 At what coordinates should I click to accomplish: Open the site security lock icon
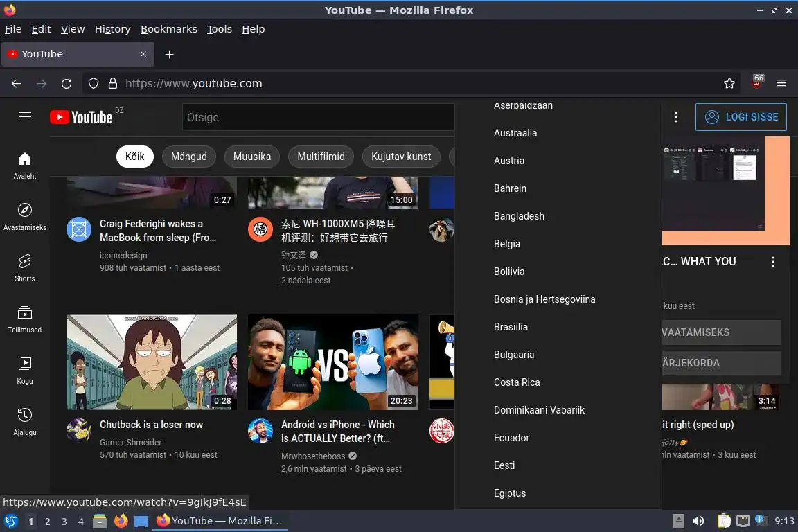[113, 84]
